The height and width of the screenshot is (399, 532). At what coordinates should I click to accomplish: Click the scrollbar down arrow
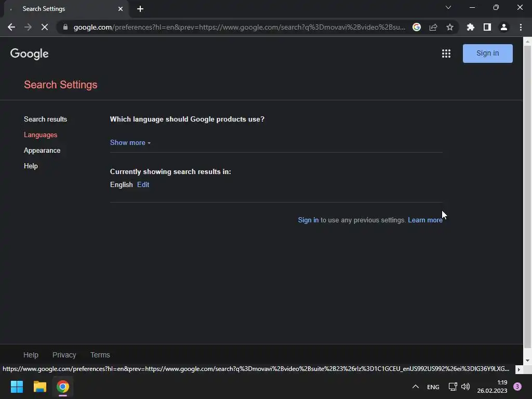click(x=527, y=361)
